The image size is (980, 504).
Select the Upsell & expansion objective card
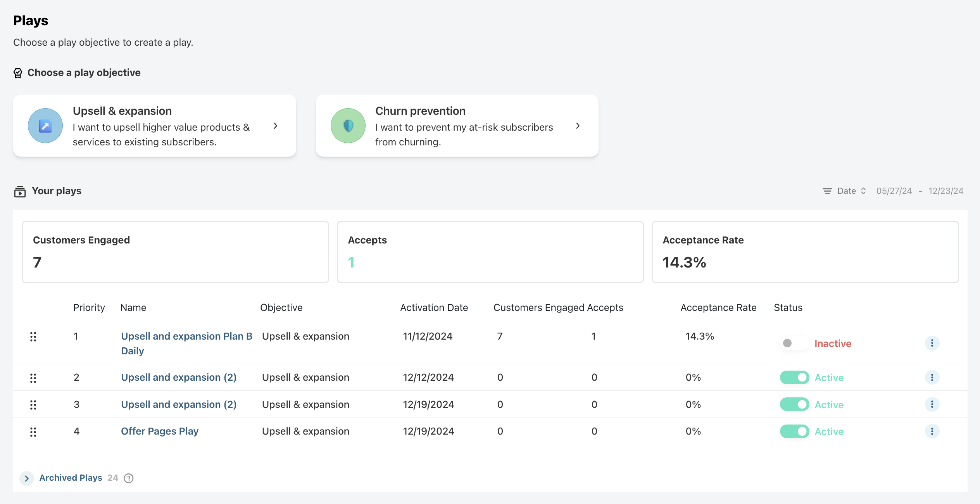click(x=155, y=126)
